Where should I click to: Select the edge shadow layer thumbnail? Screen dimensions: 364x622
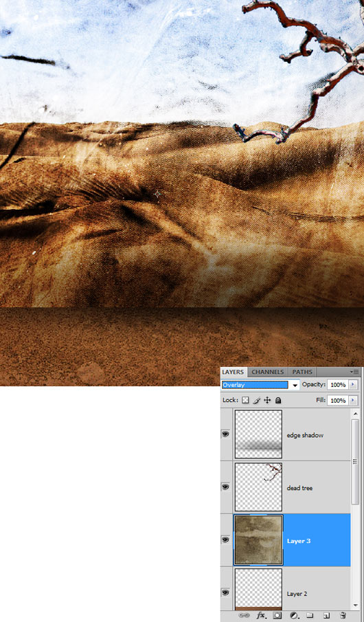(x=258, y=434)
